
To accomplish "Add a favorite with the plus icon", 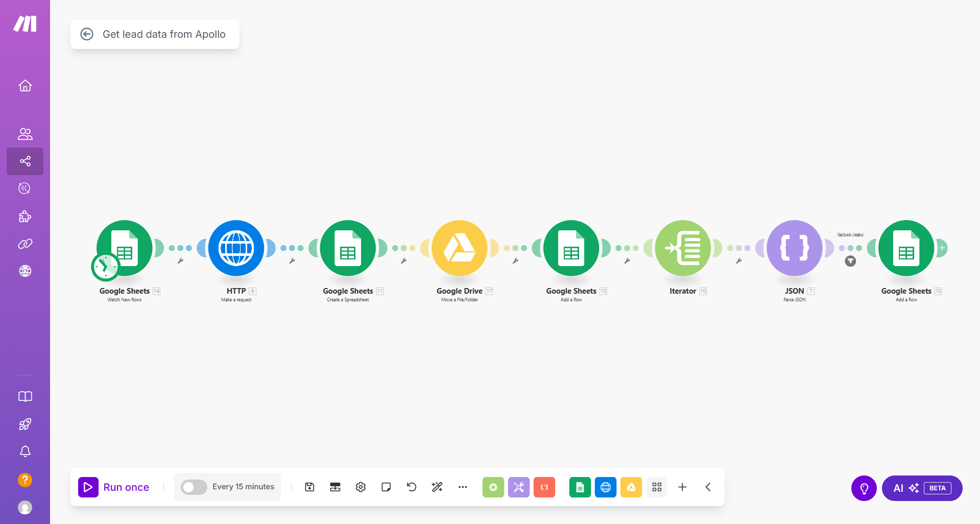I will (682, 487).
